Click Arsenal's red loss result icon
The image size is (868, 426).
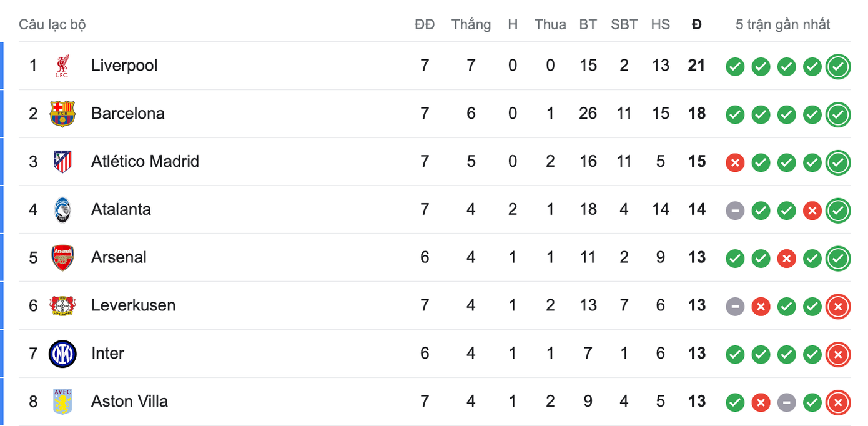pos(786,258)
